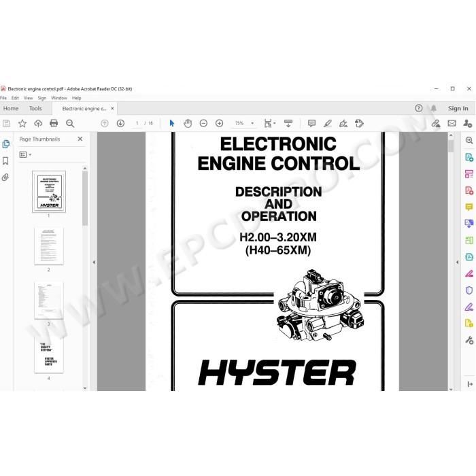The image size is (476, 476).
Task: Switch to the Home tab
Action: (x=11, y=108)
